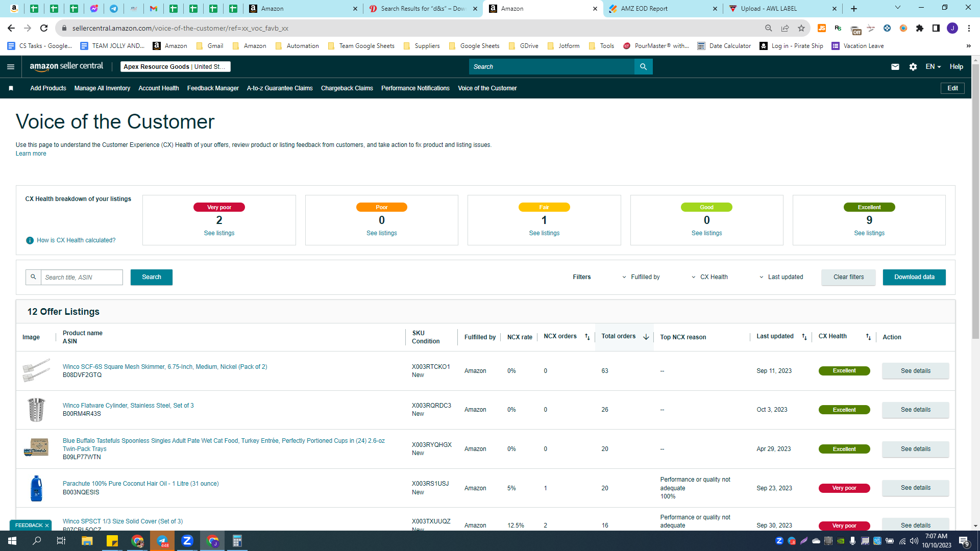Open Sticky Notes from the taskbar
The height and width of the screenshot is (551, 980).
click(112, 541)
